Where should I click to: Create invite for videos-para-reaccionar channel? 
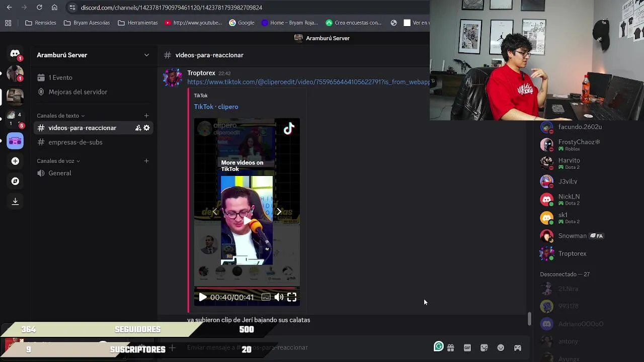pos(138,128)
